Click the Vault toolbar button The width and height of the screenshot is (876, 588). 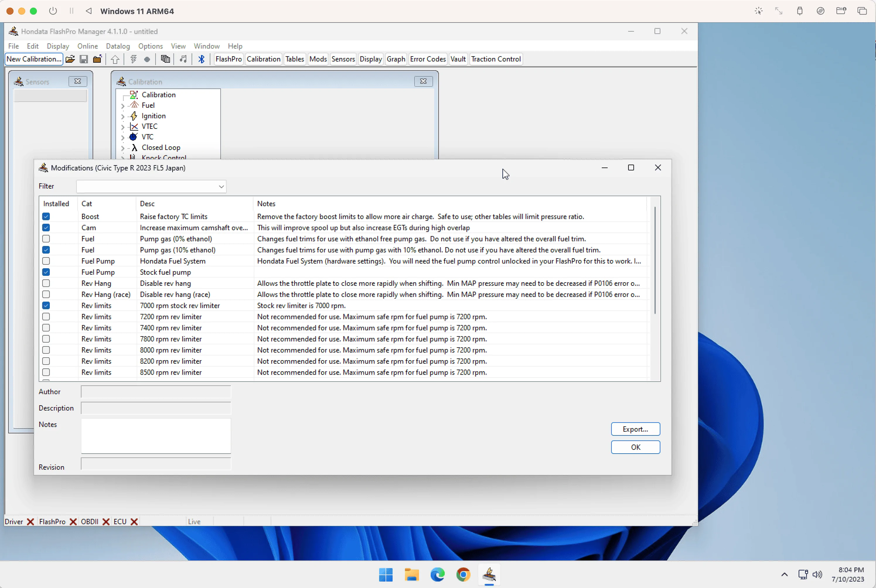[x=458, y=59]
